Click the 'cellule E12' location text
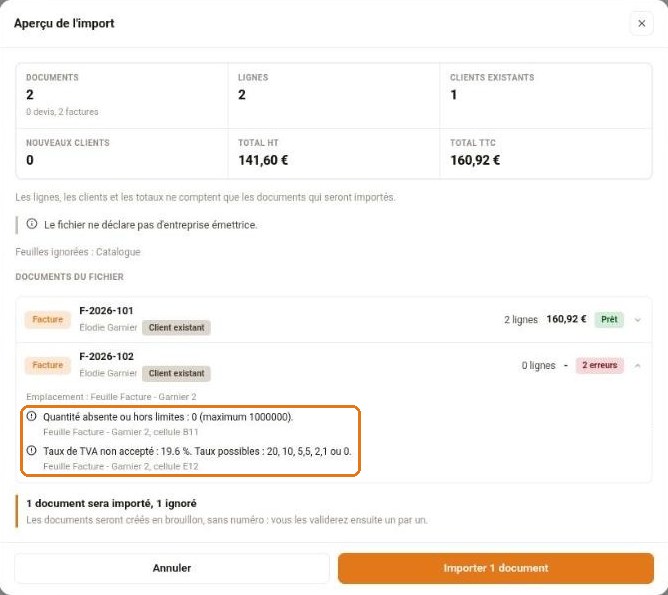This screenshot has width=668, height=595. pyautogui.click(x=176, y=466)
